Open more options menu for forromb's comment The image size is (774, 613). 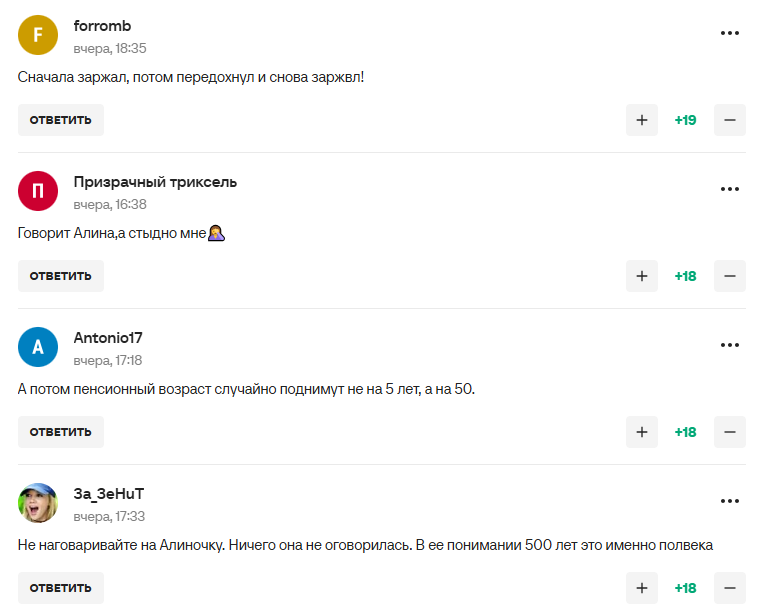[x=730, y=33]
